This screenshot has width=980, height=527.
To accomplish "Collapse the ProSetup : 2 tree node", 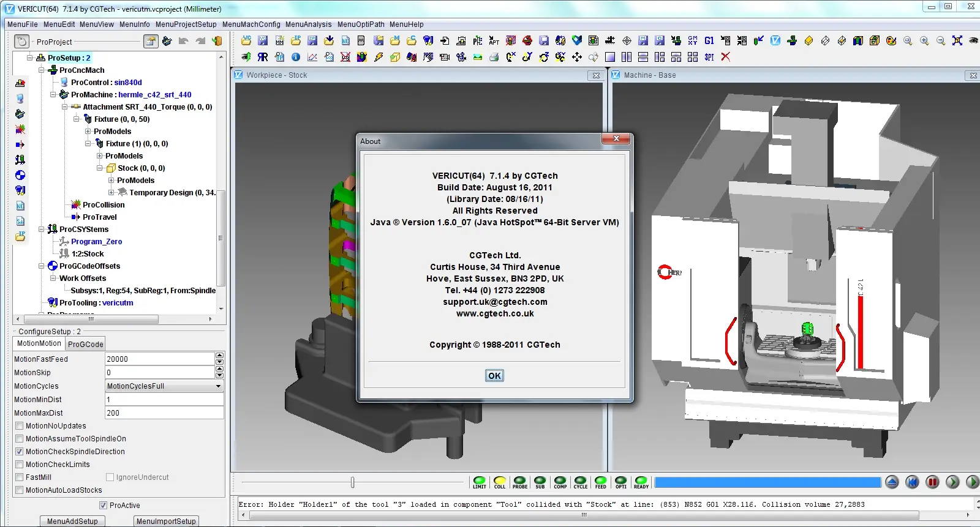I will point(29,58).
